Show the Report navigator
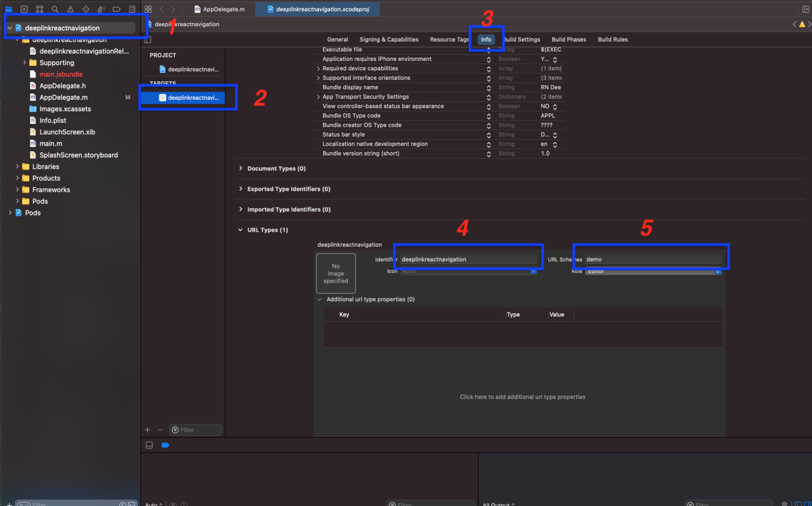Viewport: 812px width, 506px height. point(132,9)
